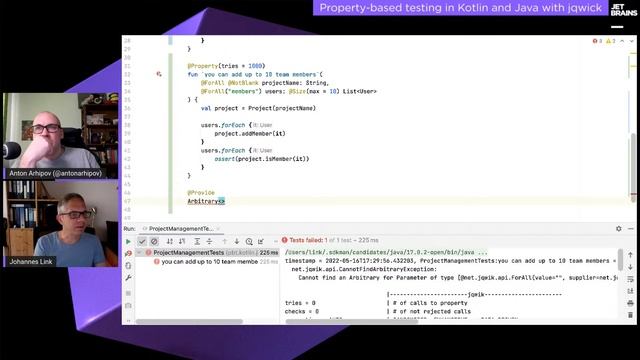The width and height of the screenshot is (640, 360).
Task: Rerun failed tests in the Run sidebar
Action: click(128, 253)
